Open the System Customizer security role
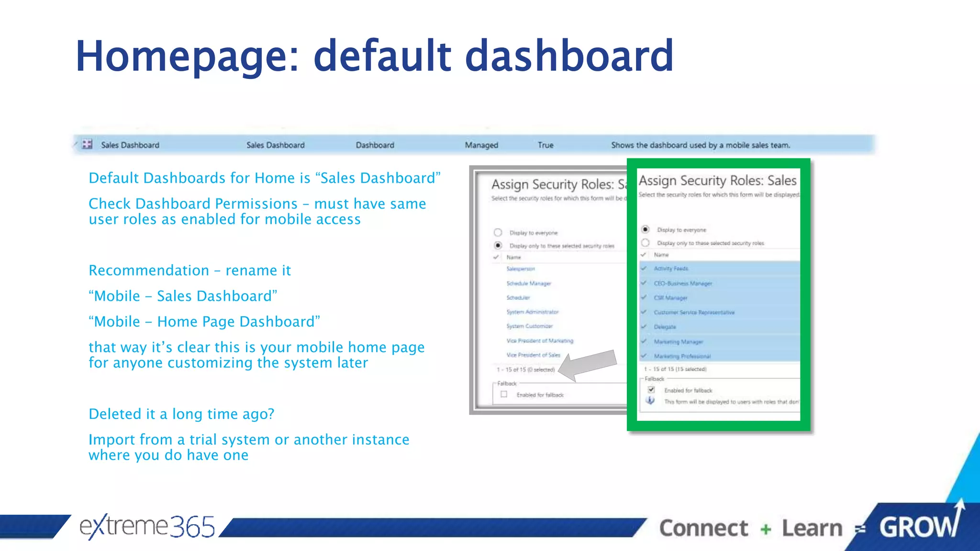Screen dimensions: 980x551 (x=530, y=326)
